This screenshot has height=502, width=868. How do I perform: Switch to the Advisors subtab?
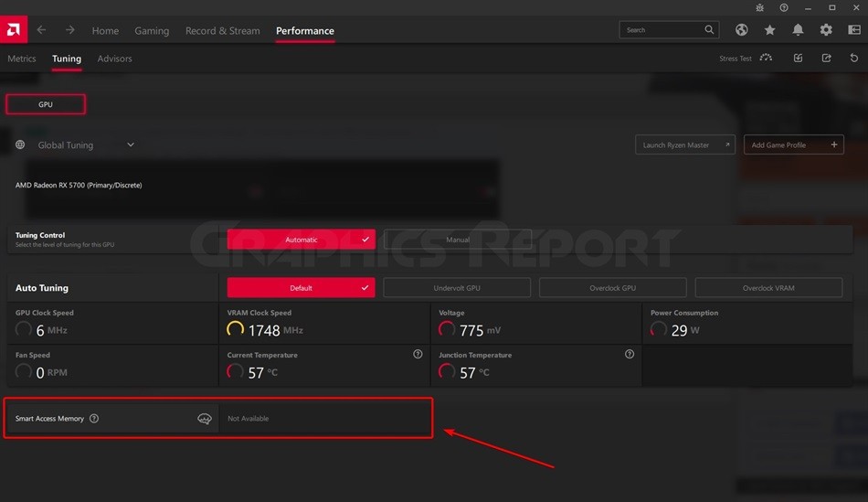click(x=114, y=59)
